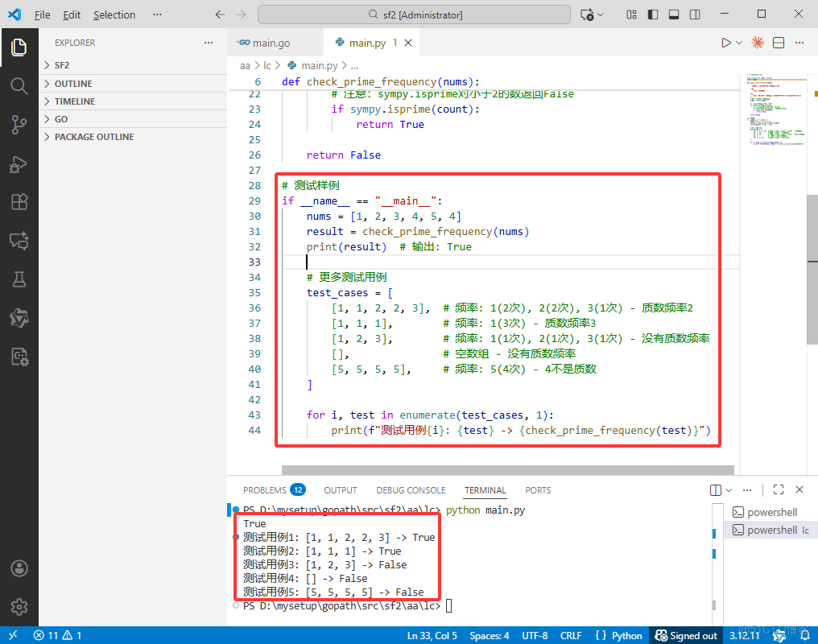Expand the OUTLINE section in Explorer

[73, 84]
